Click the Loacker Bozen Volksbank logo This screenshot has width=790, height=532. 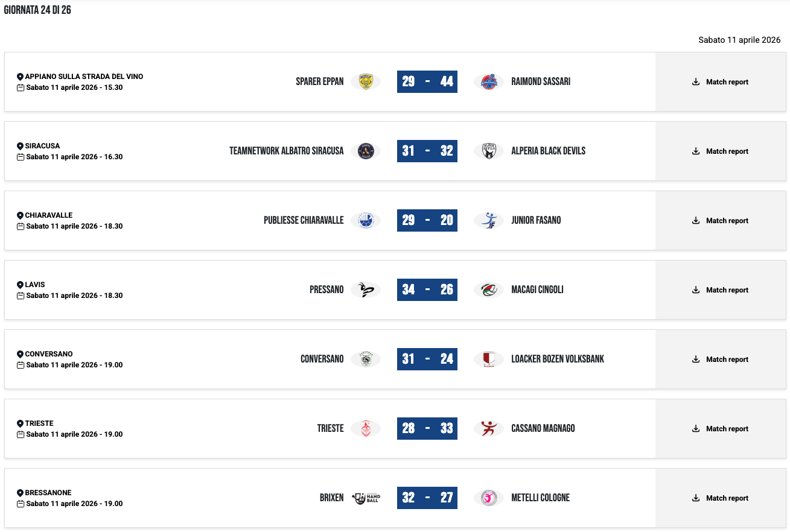point(489,359)
